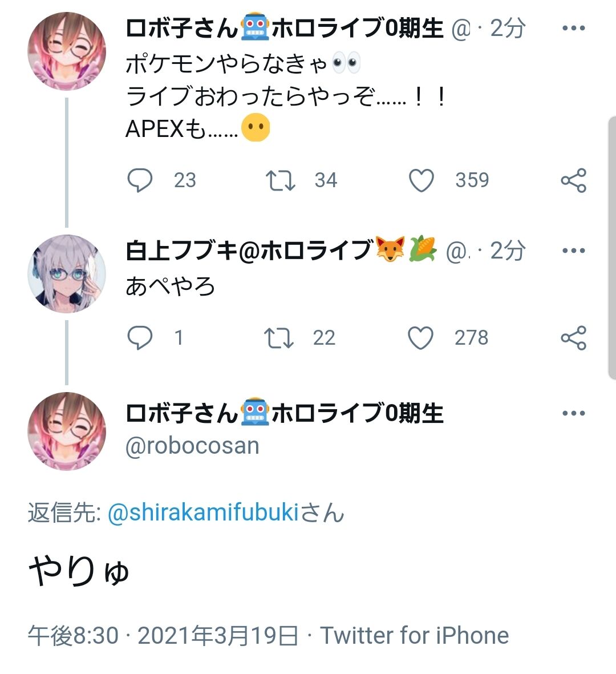Viewport: 616px width, 674px height.
Task: Open more options on Fubuki's tweet
Action: [573, 251]
